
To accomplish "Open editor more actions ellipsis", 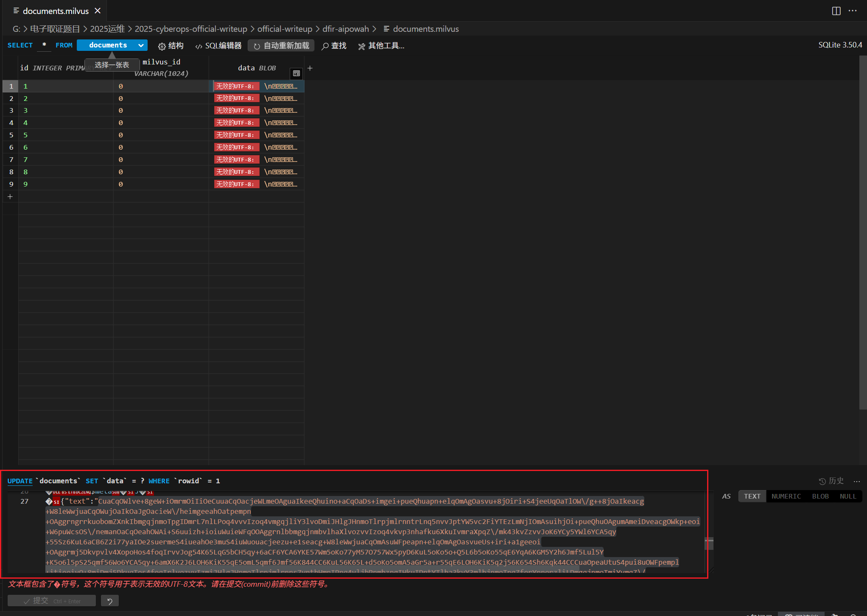I will [x=853, y=11].
